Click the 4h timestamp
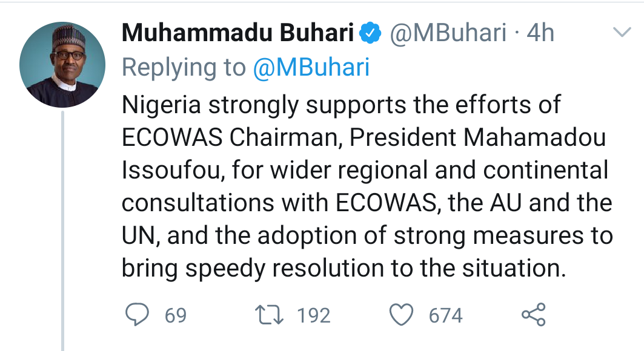Image resolution: width=644 pixels, height=351 pixels. click(540, 34)
